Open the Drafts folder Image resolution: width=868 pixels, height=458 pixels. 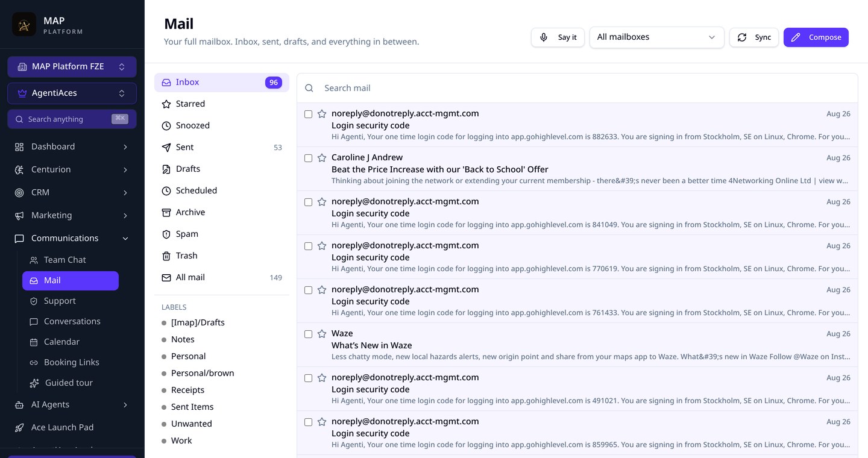click(x=222, y=169)
